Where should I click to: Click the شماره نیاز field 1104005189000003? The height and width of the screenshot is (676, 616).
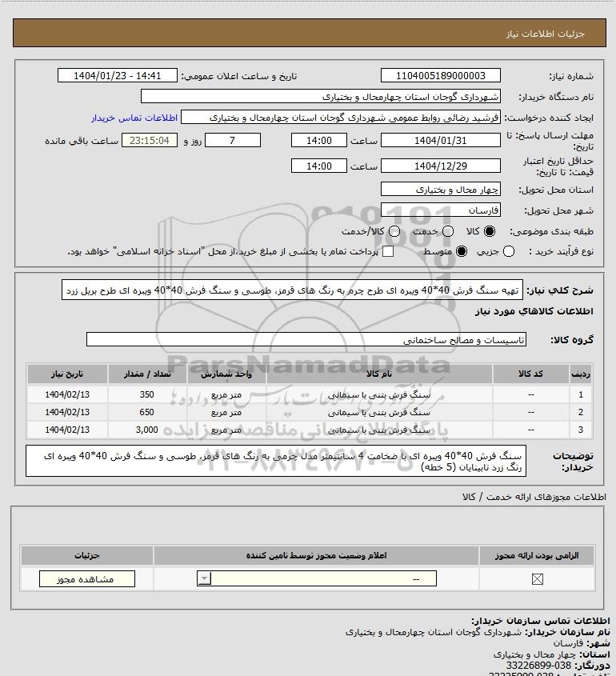(441, 75)
